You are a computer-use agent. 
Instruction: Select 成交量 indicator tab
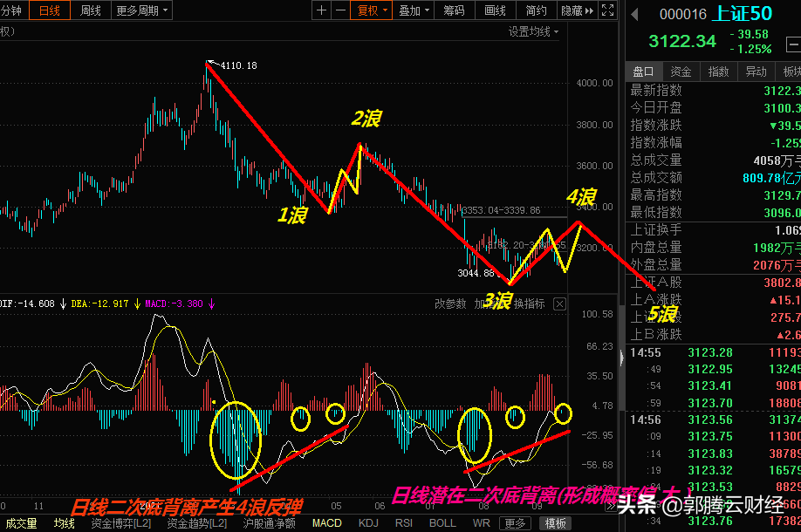click(x=21, y=523)
